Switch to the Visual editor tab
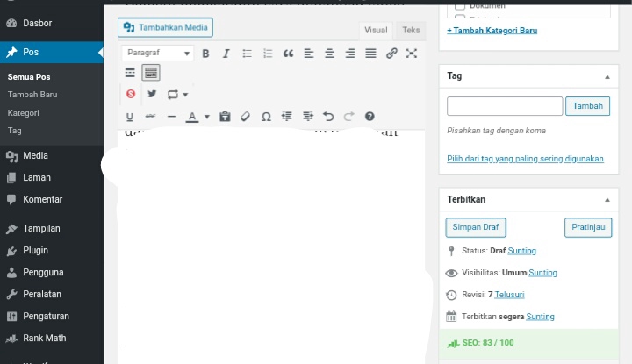The image size is (632, 364). tap(376, 30)
